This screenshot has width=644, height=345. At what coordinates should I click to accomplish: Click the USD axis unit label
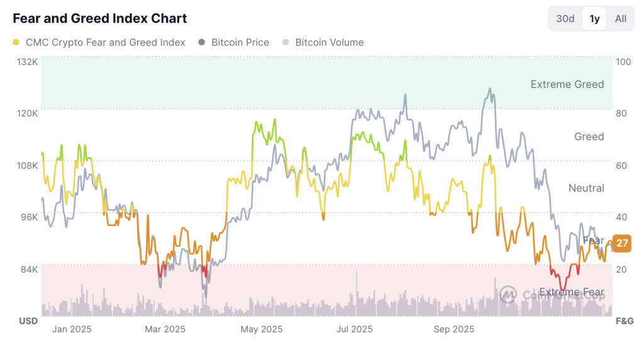click(x=28, y=321)
